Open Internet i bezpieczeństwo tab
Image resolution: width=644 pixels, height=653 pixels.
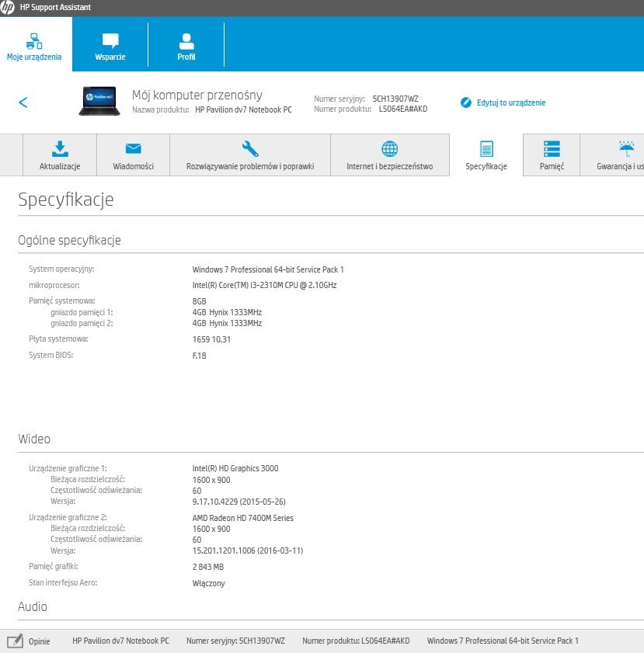pyautogui.click(x=389, y=155)
